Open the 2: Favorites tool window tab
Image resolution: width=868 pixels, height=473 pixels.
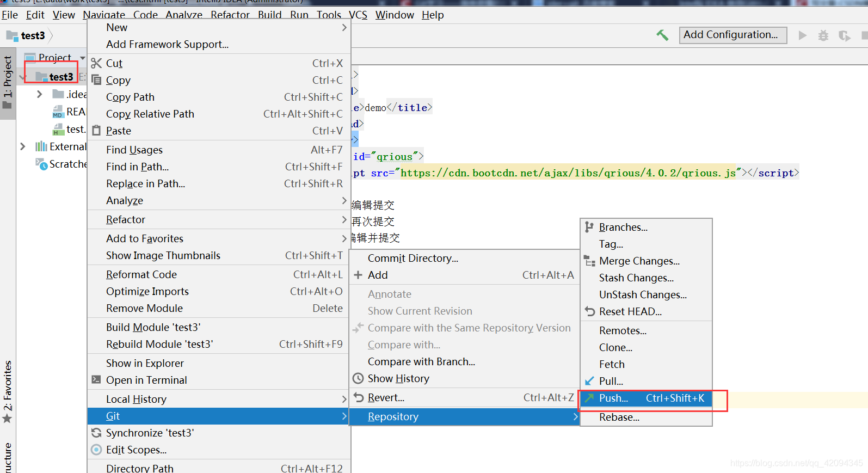pyautogui.click(x=8, y=391)
